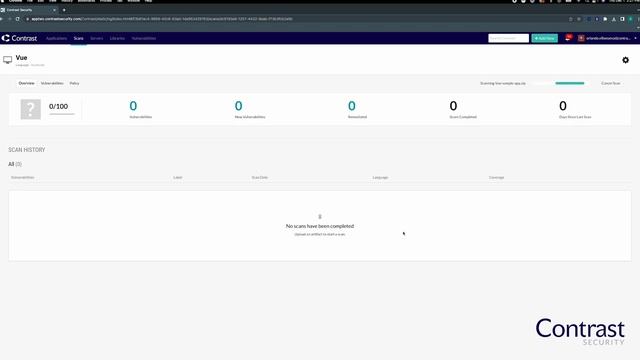
Task: Click the Cancel Scan link
Action: 611,83
